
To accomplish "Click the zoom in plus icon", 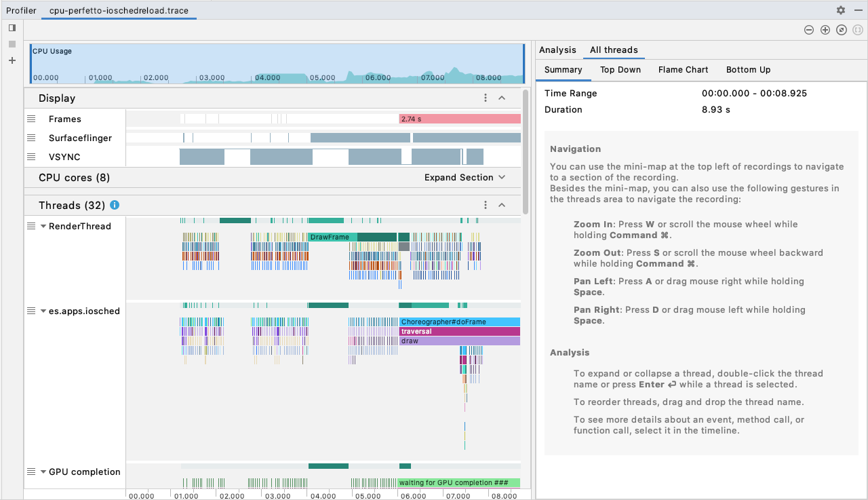I will pyautogui.click(x=825, y=30).
